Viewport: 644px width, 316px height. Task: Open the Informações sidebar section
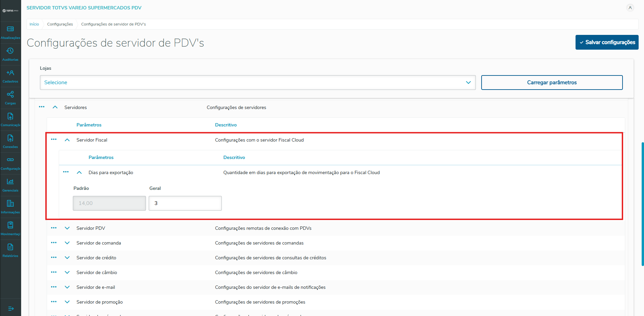click(x=10, y=207)
